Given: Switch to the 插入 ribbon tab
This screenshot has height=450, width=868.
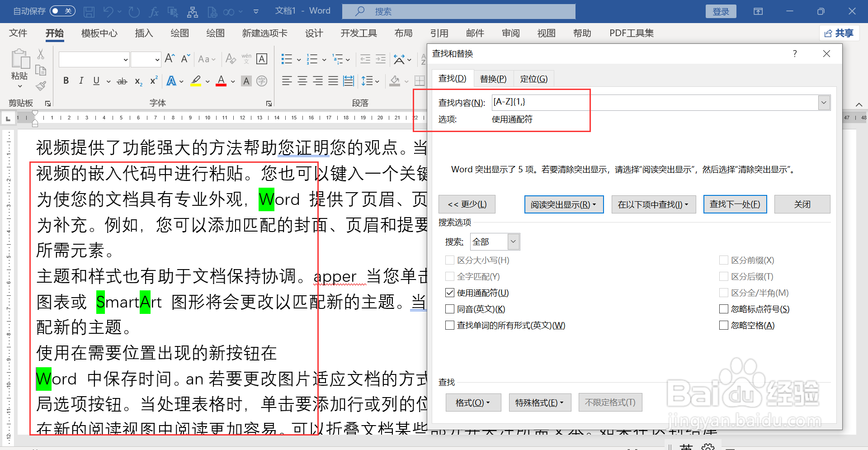Looking at the screenshot, I should [144, 33].
